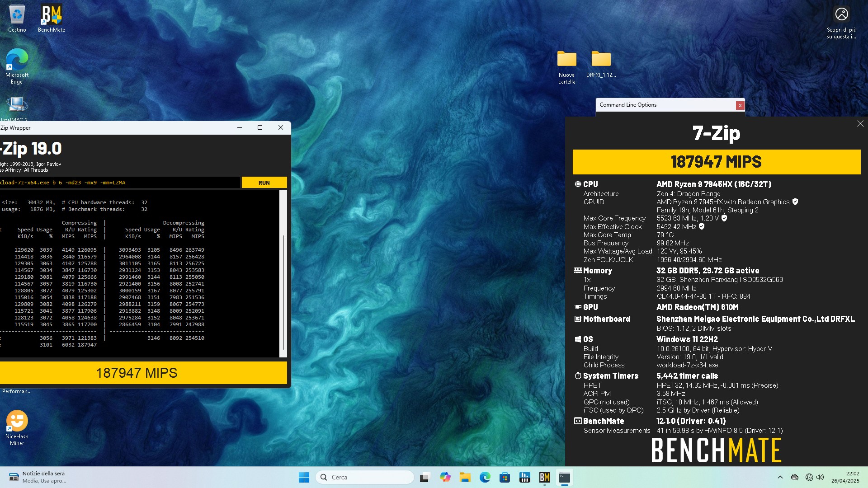Open the BenchMate desktop shortcut
Viewport: 868px width, 488px height.
[x=51, y=19]
